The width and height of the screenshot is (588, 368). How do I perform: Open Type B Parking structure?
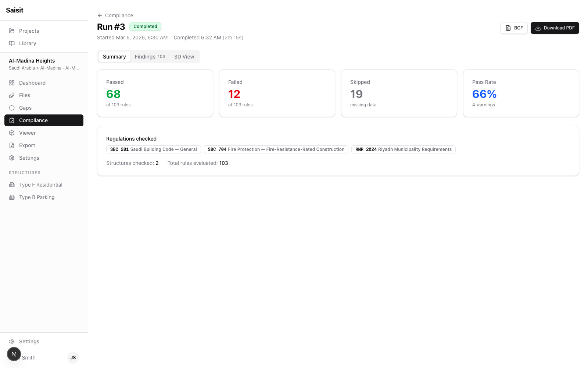[x=44, y=197]
